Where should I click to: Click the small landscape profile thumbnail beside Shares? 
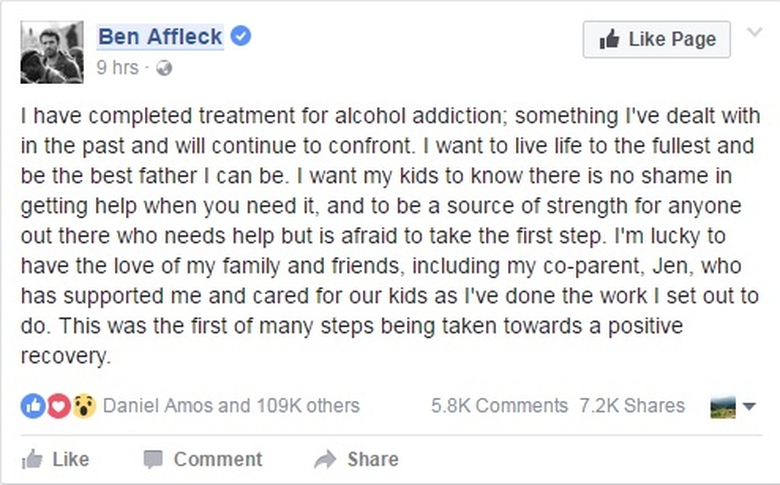click(722, 406)
